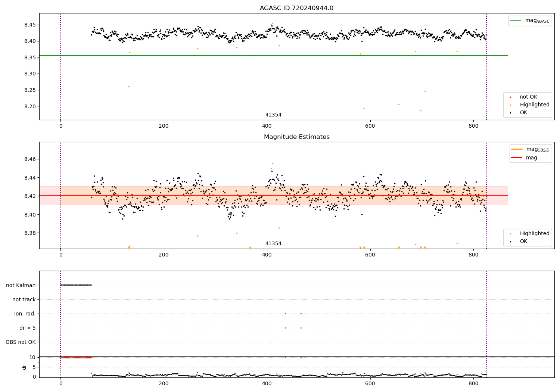560x392 pixels.
Task: Click the "41354" label in the Magnitude Estimates plot
Action: pos(273,244)
